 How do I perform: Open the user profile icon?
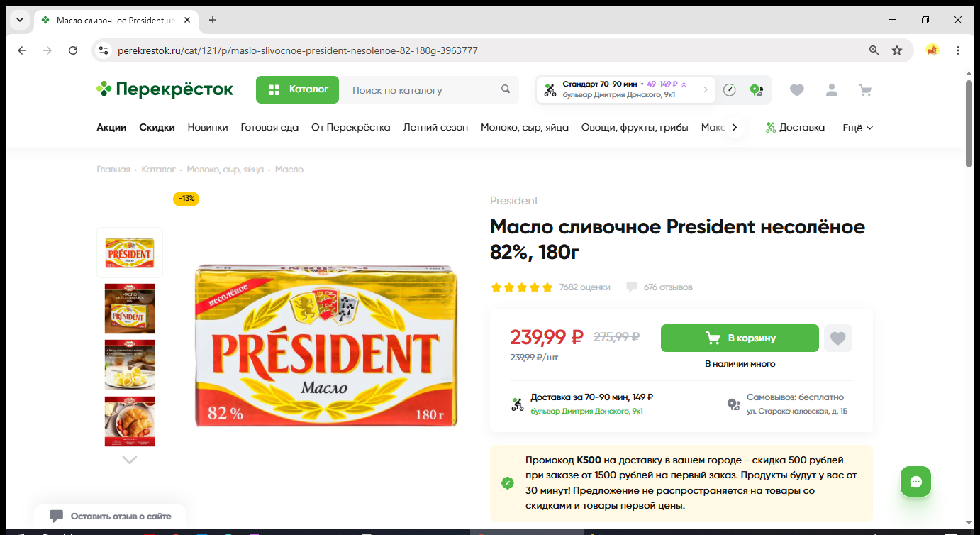tap(831, 90)
